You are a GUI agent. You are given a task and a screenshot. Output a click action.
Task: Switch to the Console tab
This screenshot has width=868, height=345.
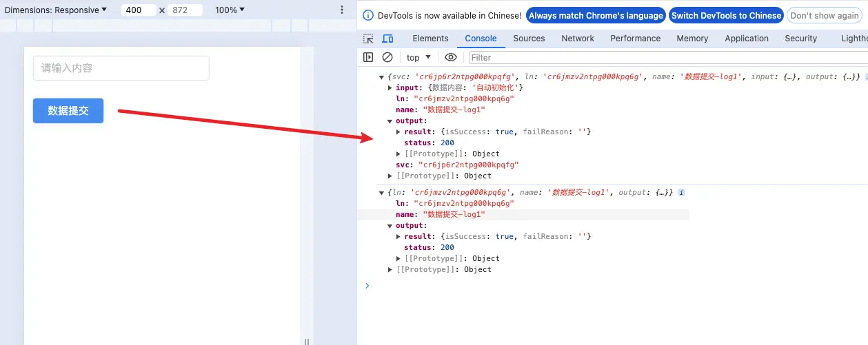[x=481, y=39]
